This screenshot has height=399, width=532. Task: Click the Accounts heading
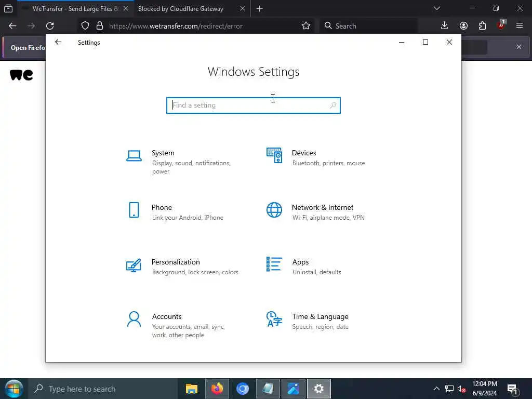point(167,316)
